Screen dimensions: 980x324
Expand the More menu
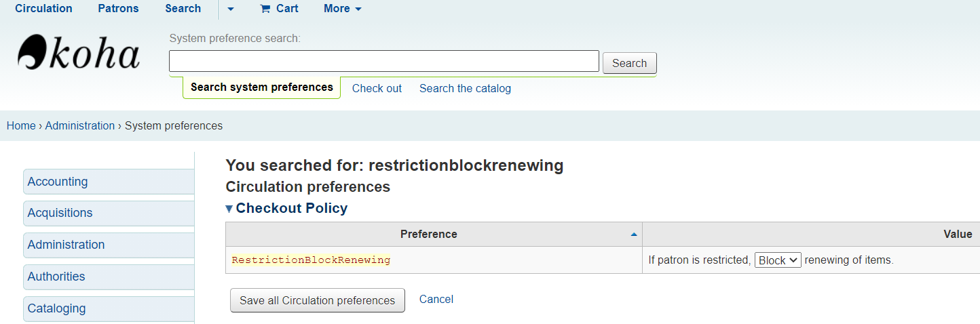pyautogui.click(x=343, y=9)
